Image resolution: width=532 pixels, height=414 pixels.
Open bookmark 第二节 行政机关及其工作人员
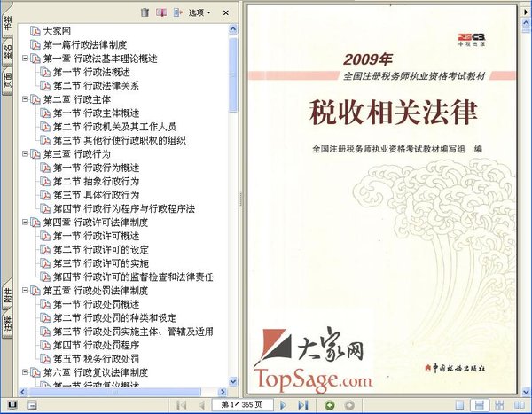tap(114, 127)
